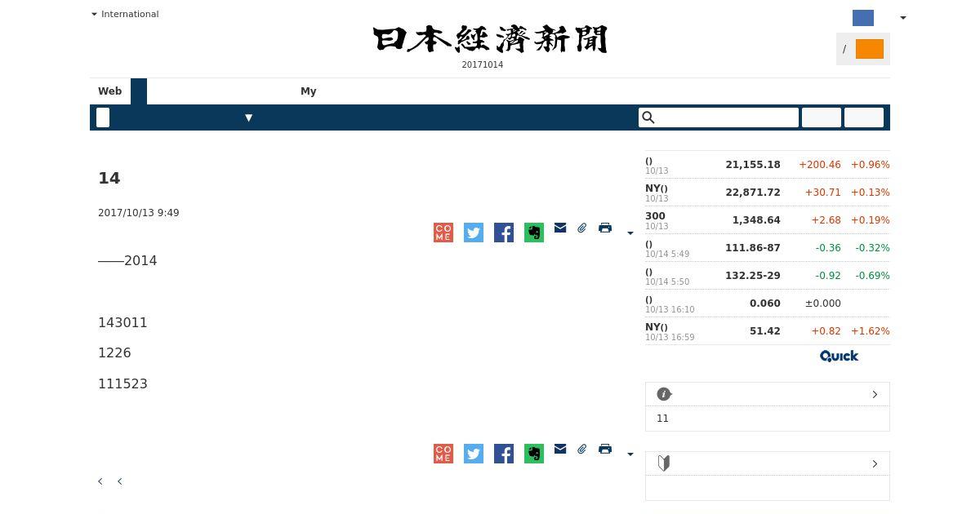This screenshot has width=980, height=514.
Task: Click +0.96% change value
Action: (x=871, y=165)
